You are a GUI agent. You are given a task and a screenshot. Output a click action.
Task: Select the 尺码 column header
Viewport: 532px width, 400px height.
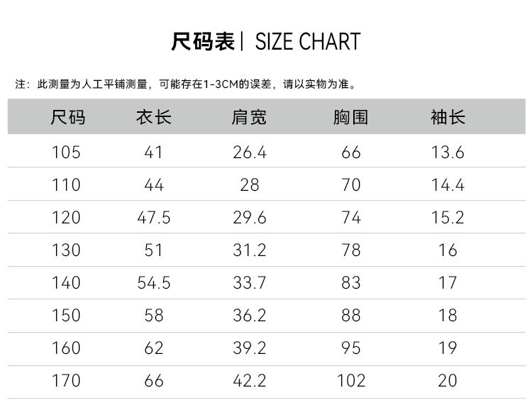coord(67,117)
